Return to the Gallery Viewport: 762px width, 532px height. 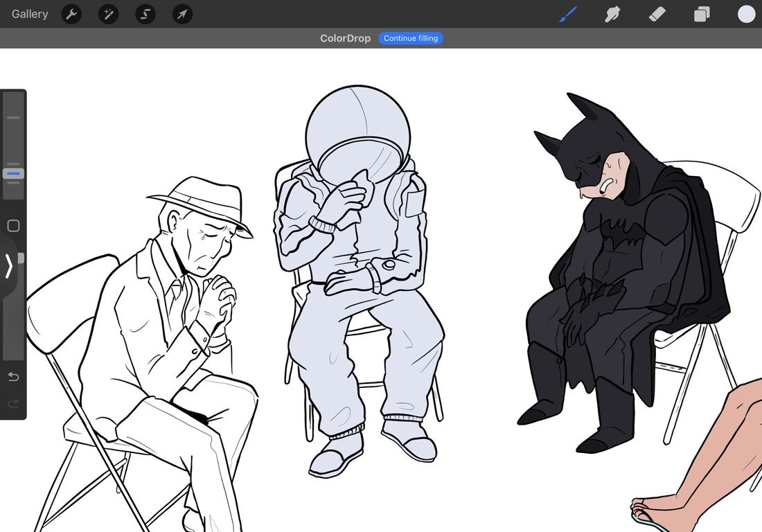[30, 14]
